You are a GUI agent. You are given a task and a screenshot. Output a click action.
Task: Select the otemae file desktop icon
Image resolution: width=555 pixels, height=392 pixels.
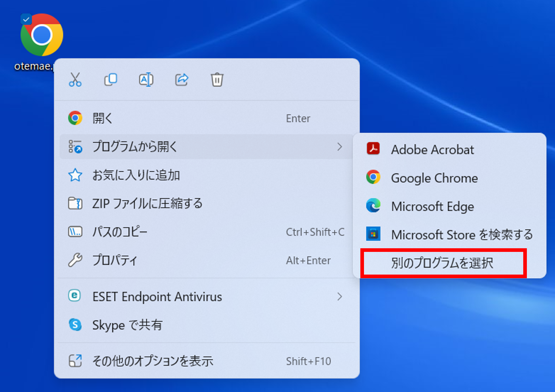42,35
